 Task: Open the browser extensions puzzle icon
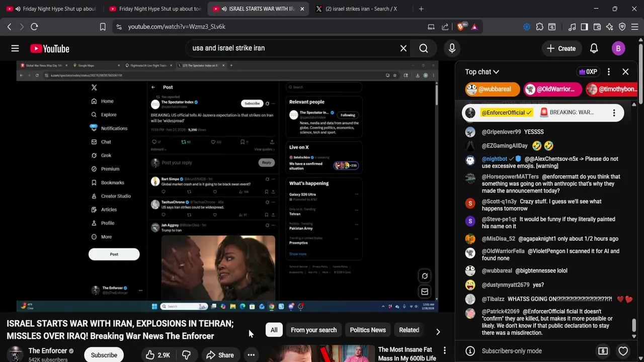(x=539, y=27)
